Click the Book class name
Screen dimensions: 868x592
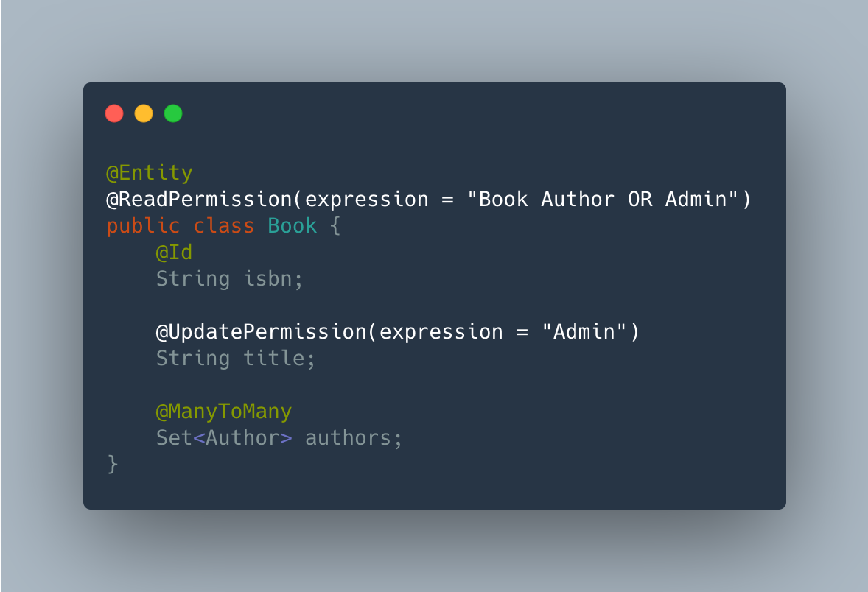click(293, 226)
